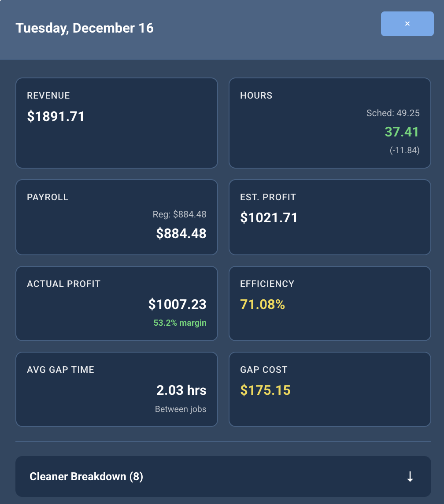Click the AVG GAP TIME card label

pyautogui.click(x=60, y=370)
